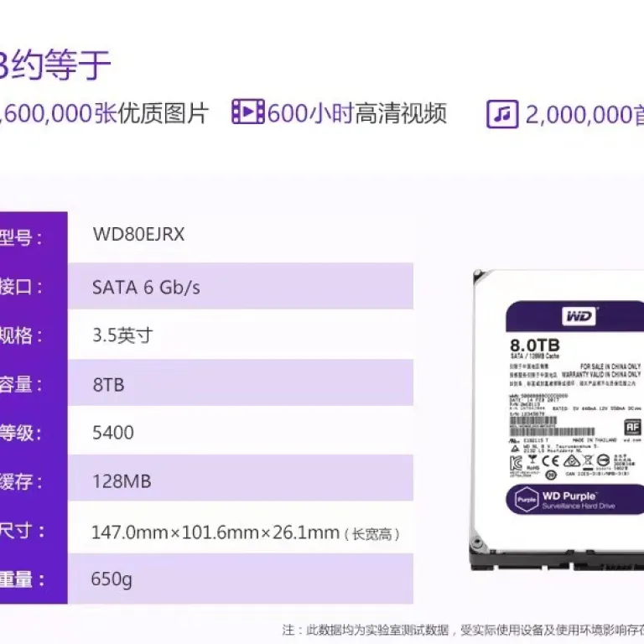This screenshot has height=644, width=644.
Task: Click the 缓存 row label
Action: pos(20,481)
